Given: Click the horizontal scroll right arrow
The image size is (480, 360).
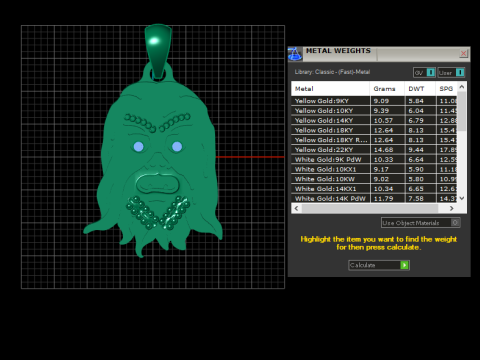Looking at the screenshot, I should (451, 208).
